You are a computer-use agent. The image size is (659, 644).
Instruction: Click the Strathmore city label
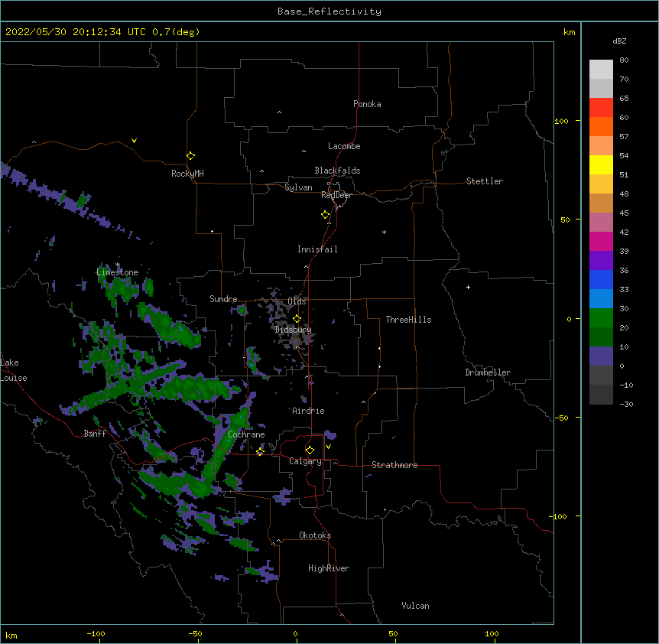[394, 465]
